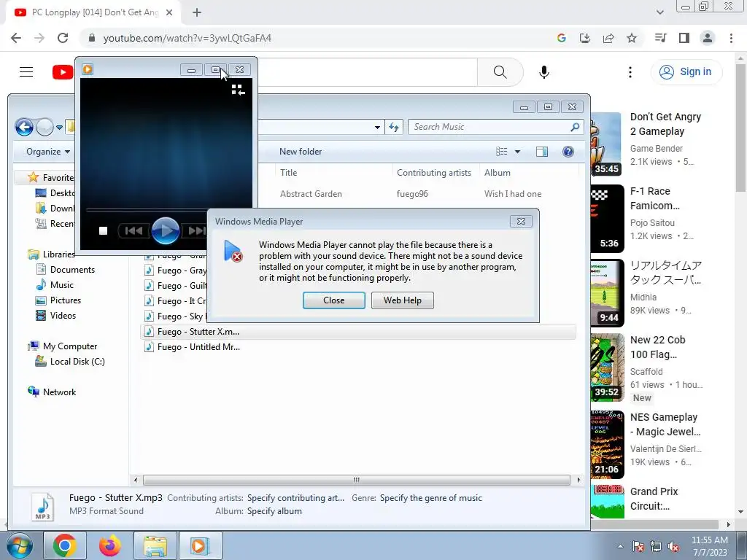Stop playback in the media player
Viewport: 747px width, 560px height.
103,231
